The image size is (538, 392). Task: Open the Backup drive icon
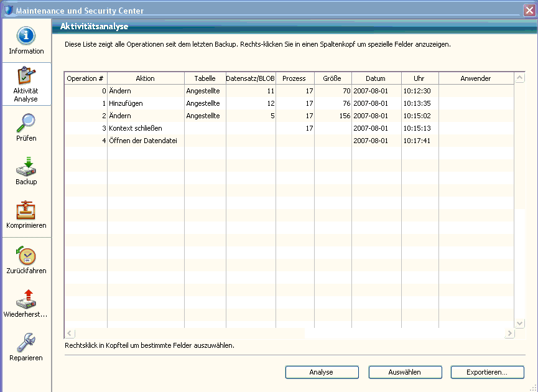(x=26, y=167)
